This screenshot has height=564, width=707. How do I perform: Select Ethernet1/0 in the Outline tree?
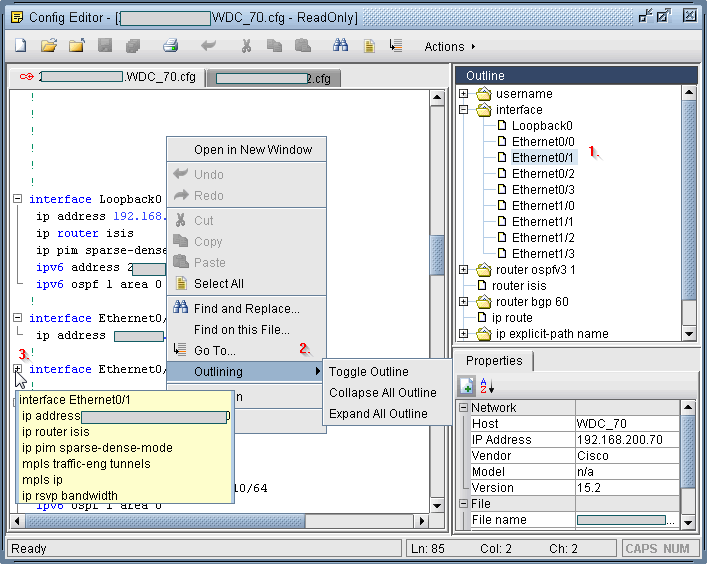(x=543, y=206)
